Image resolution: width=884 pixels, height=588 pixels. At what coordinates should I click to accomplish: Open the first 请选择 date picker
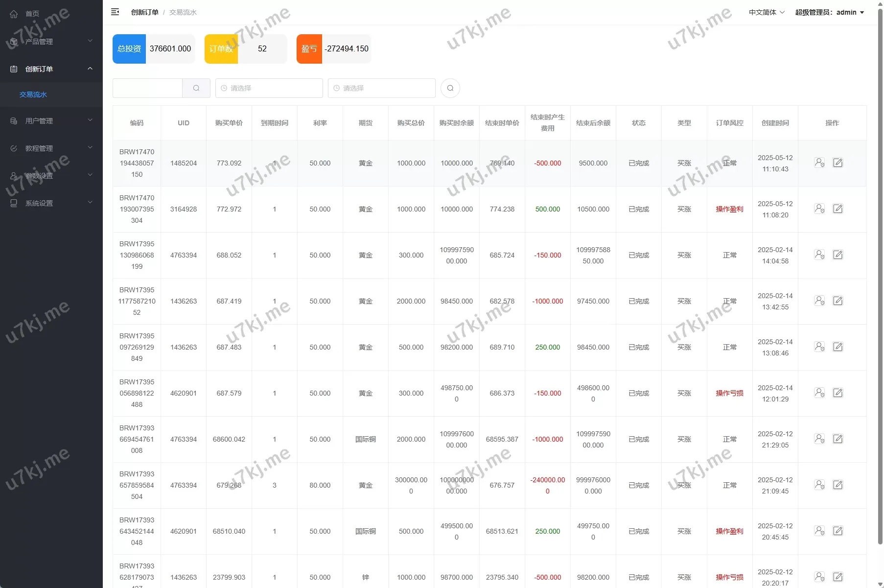point(269,88)
